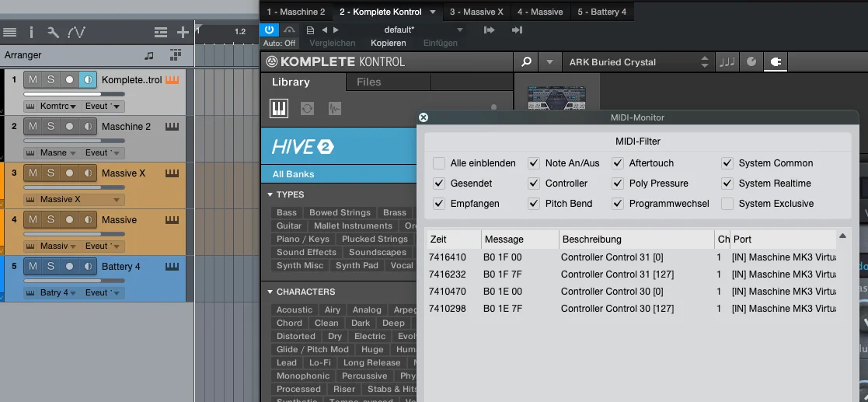Viewport: 868px width, 402px height.
Task: Select the Soundscapes type tag
Action: coord(378,253)
